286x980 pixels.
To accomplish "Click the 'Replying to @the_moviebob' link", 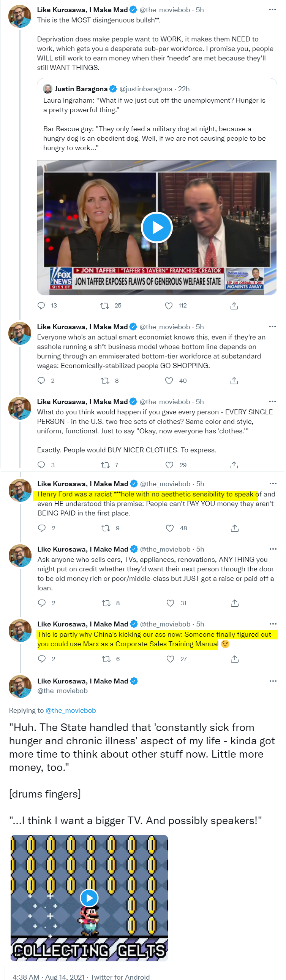I will [70, 710].
